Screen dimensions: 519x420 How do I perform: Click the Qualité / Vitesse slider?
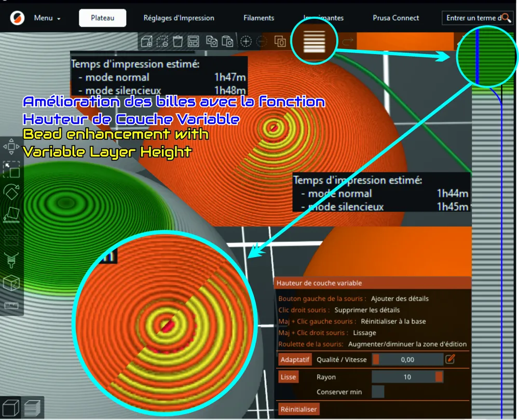(407, 359)
